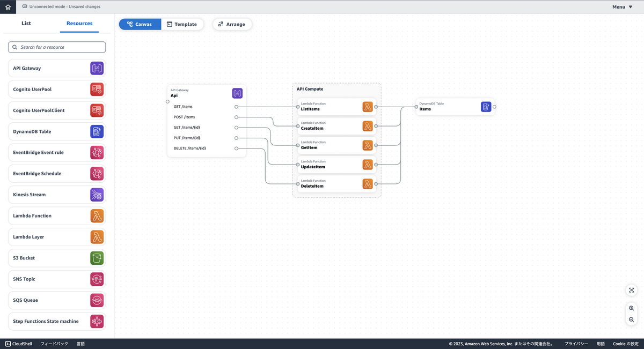This screenshot has height=349, width=644.
Task: Select the DeleteItem Lambda icon on the canvas
Action: (x=368, y=184)
